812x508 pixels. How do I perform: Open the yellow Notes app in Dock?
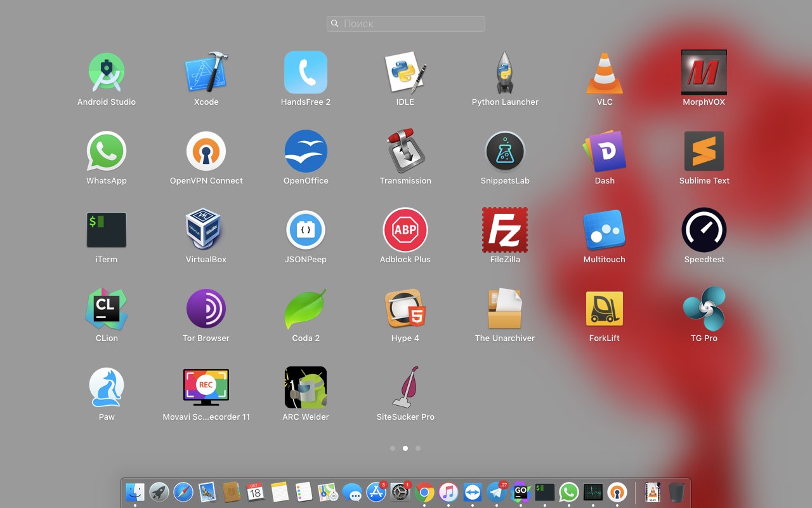pos(280,492)
